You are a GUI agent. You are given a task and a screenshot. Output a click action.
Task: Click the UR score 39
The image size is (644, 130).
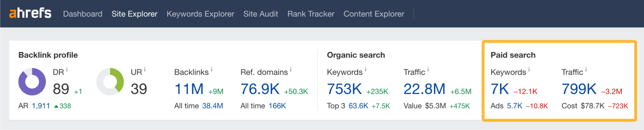(x=139, y=89)
